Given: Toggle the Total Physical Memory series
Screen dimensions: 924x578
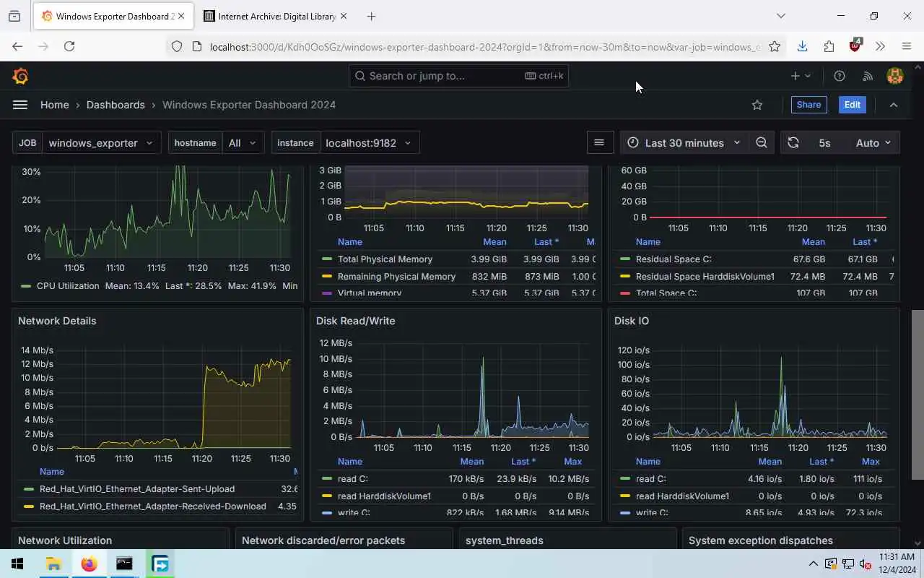Looking at the screenshot, I should click(x=385, y=259).
